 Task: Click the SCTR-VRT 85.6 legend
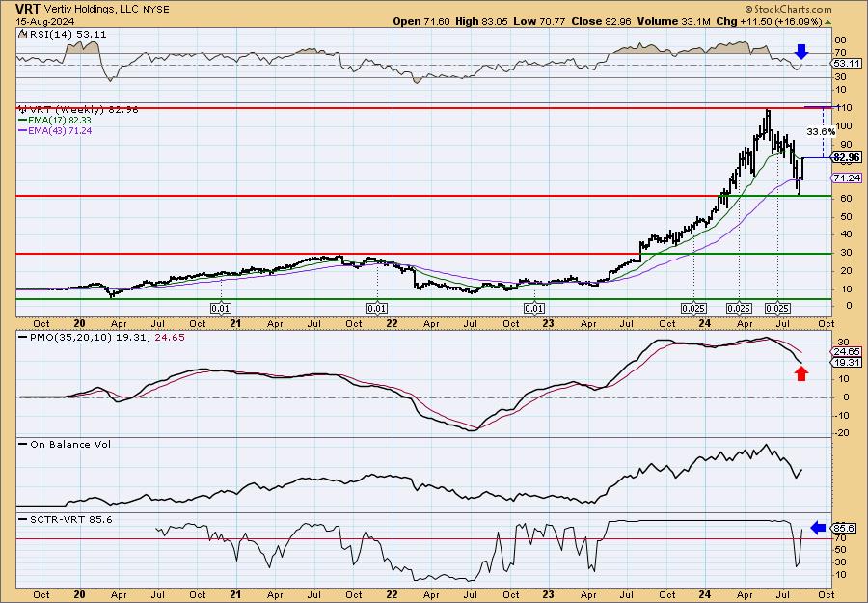[66, 519]
